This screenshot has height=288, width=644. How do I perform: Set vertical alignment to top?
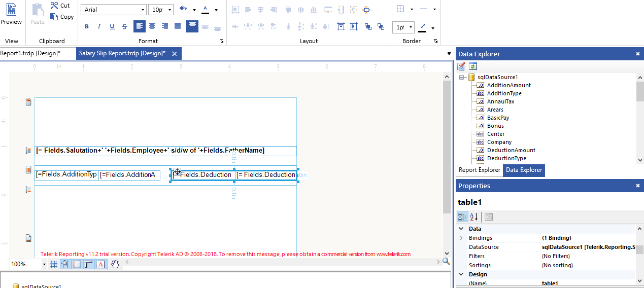[192, 26]
